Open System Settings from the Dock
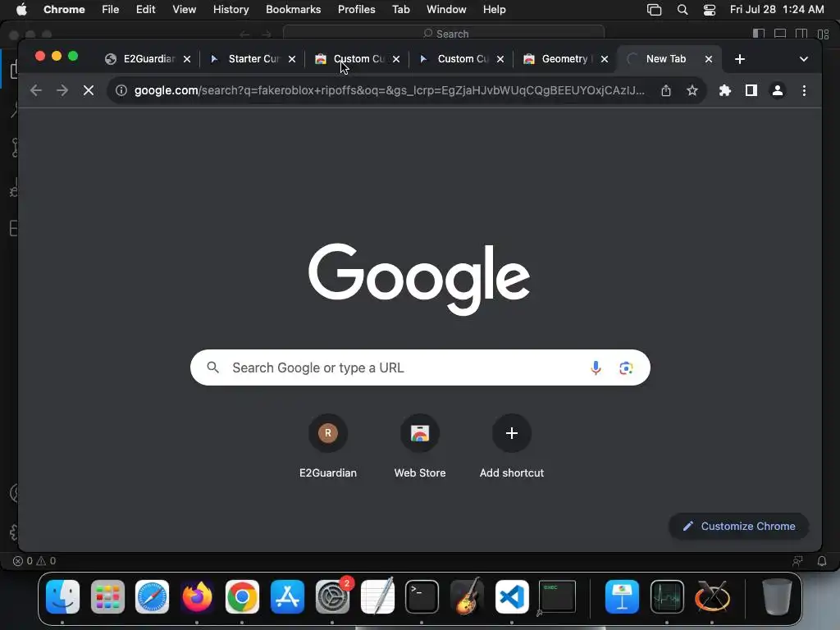The image size is (840, 630). (x=332, y=596)
